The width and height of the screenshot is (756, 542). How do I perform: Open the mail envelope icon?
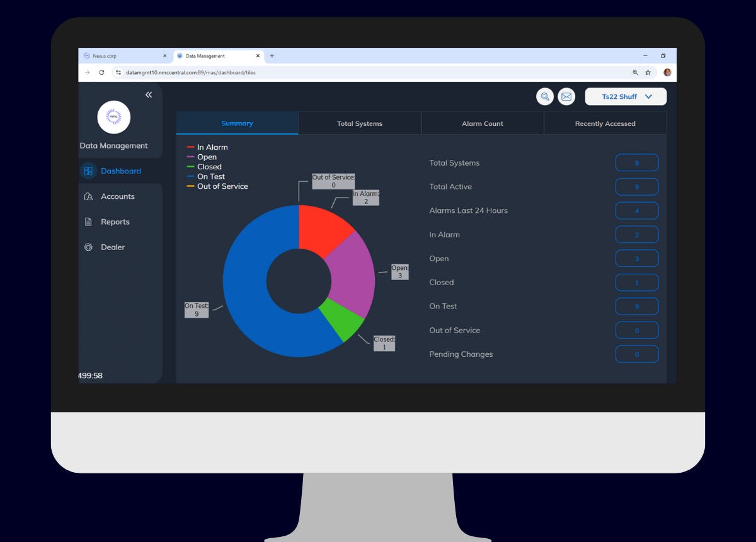(x=566, y=96)
